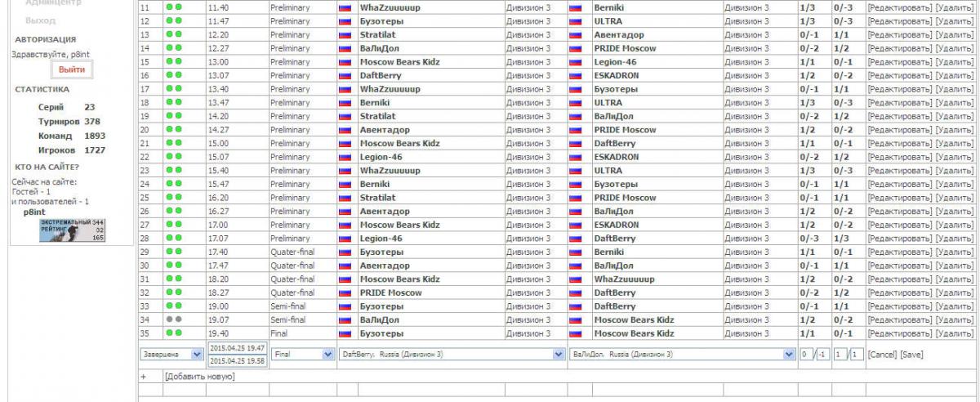Viewport: 980px width, 402px height.
Task: Click the Турниров 378 statistic
Action: tap(69, 122)
